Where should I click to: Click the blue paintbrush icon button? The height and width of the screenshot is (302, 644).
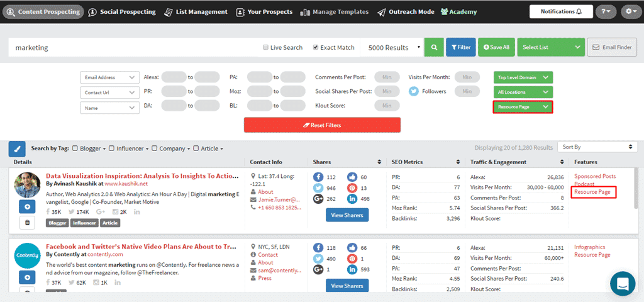coord(17,149)
